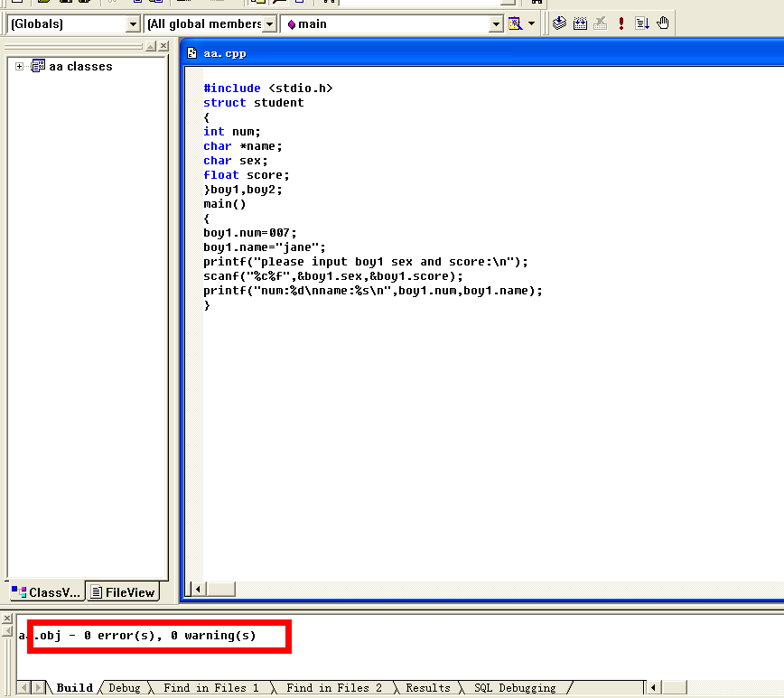Select the Build output tab

click(x=74, y=688)
